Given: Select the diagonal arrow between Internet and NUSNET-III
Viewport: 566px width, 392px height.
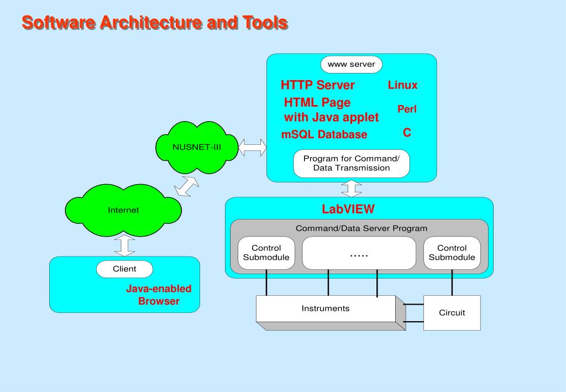Looking at the screenshot, I should [186, 187].
